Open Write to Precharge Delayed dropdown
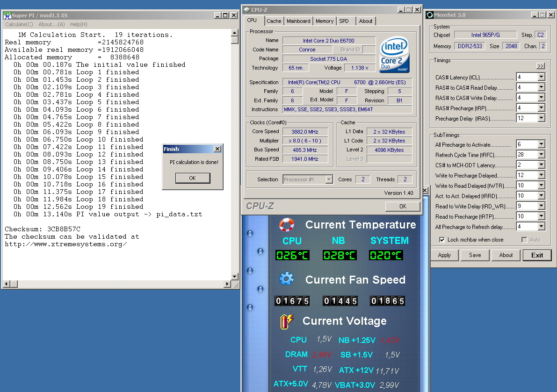The height and width of the screenshot is (392, 557). [x=541, y=175]
